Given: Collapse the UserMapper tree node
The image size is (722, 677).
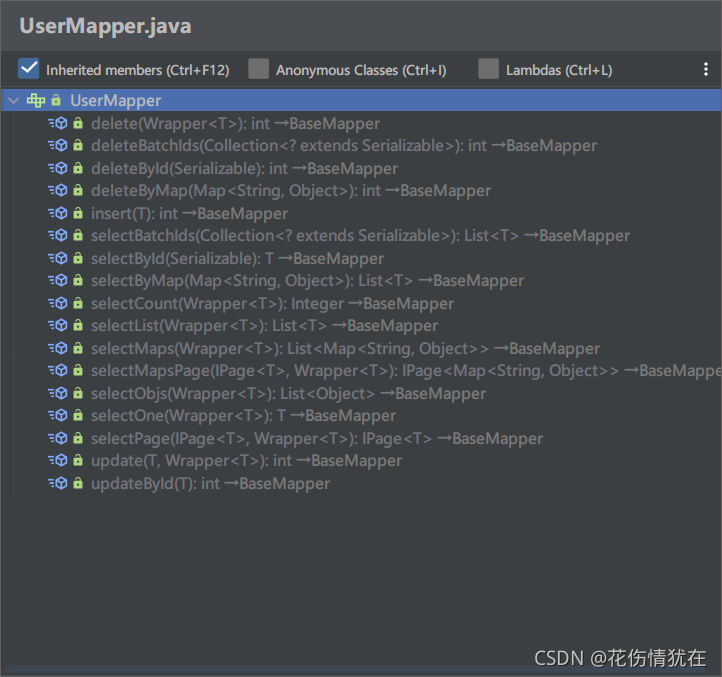Looking at the screenshot, I should 13,100.
